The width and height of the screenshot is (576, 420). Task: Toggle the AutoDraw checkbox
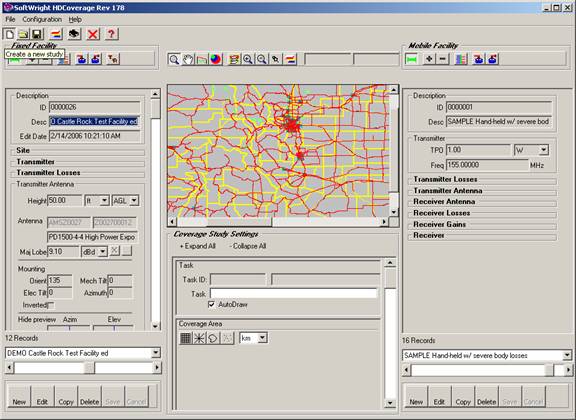211,305
